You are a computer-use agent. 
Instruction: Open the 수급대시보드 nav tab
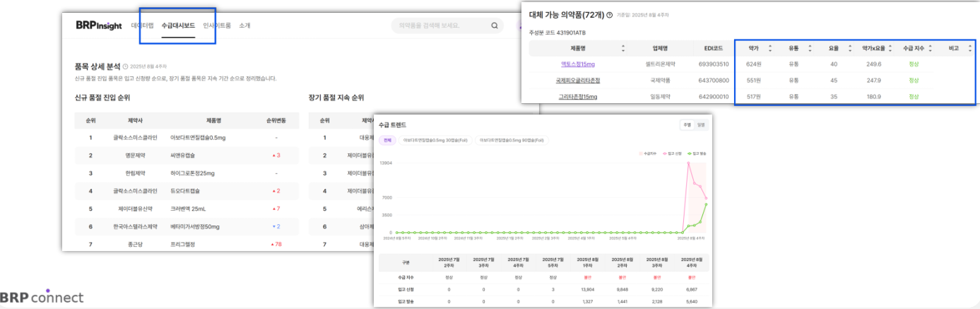177,26
